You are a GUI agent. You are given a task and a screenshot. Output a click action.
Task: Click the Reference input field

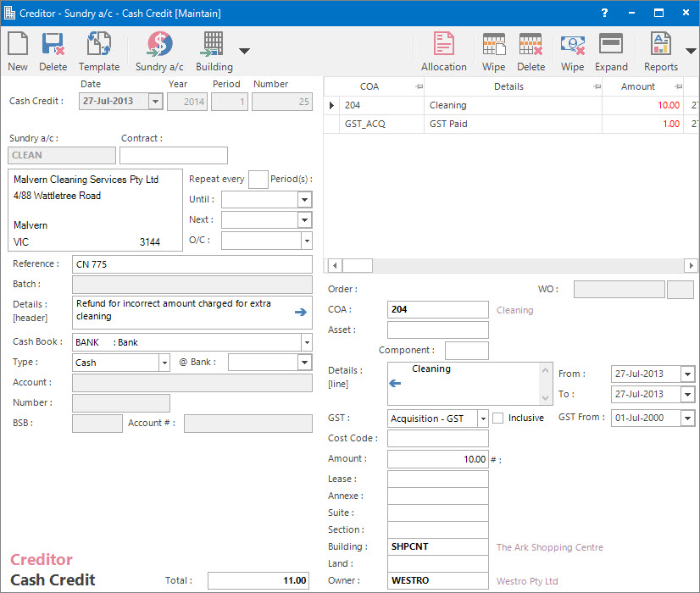(192, 264)
